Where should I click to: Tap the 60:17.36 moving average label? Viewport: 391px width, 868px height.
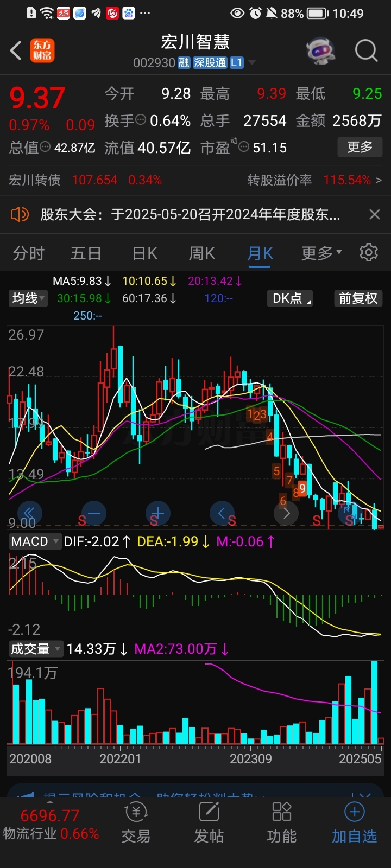[x=149, y=298]
